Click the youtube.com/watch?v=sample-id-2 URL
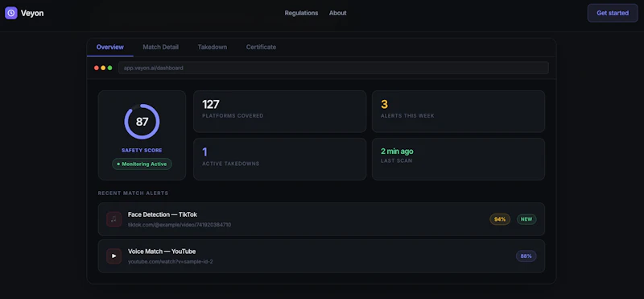Screen dimensions: 644x299 pyautogui.click(x=171, y=262)
